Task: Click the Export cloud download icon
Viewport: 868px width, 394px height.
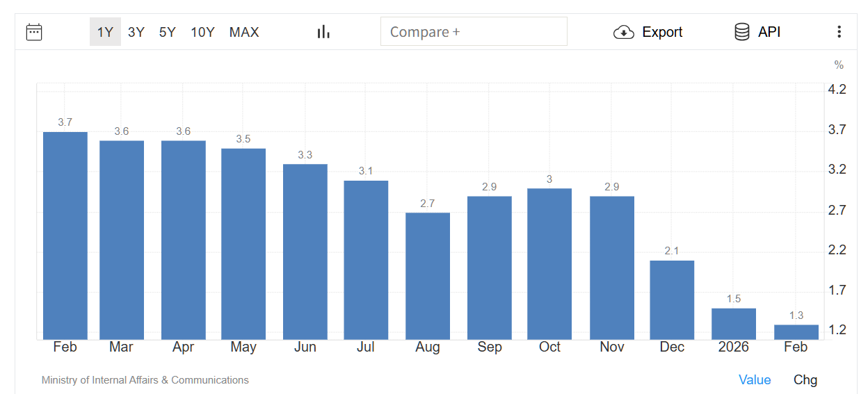Action: coord(623,32)
